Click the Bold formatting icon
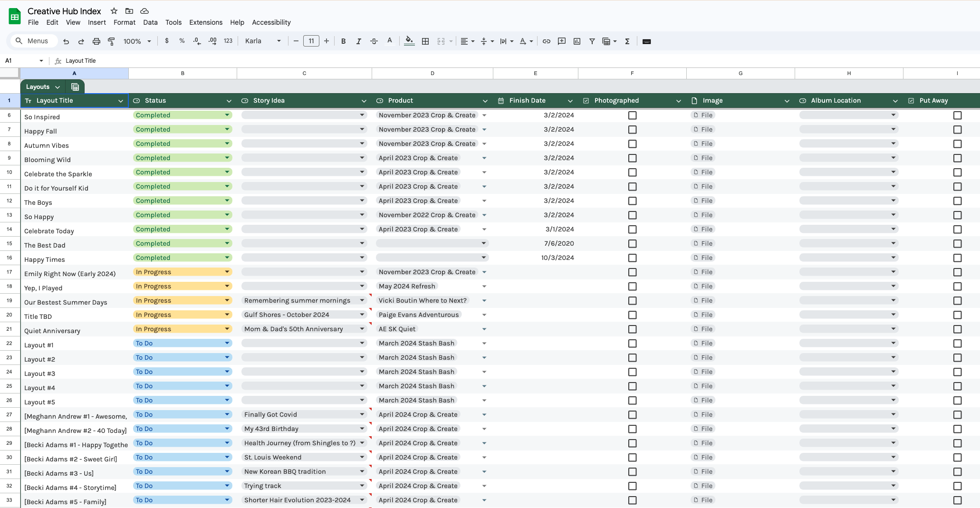Screen dimensions: 980x508 343,41
